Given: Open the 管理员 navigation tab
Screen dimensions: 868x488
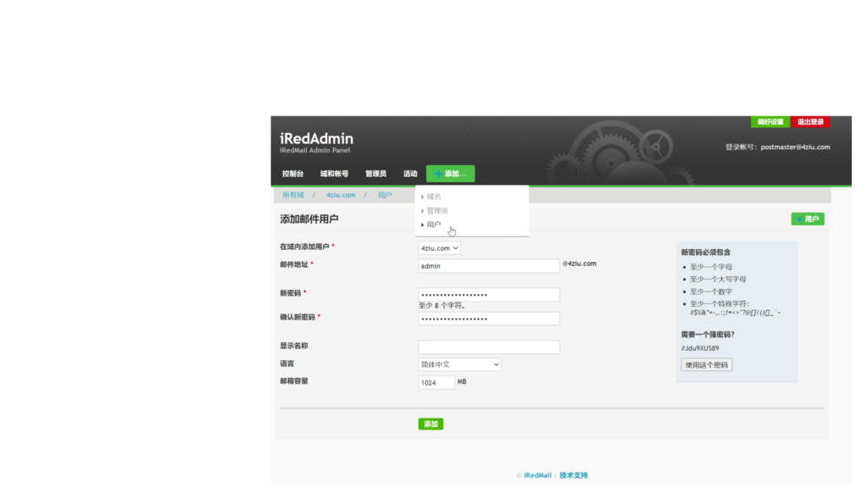Looking at the screenshot, I should click(376, 174).
